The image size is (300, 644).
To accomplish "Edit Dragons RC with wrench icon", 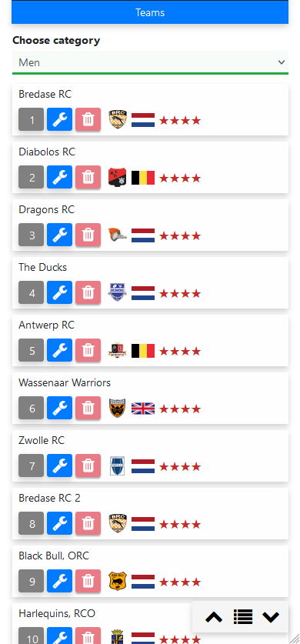I will point(59,235).
